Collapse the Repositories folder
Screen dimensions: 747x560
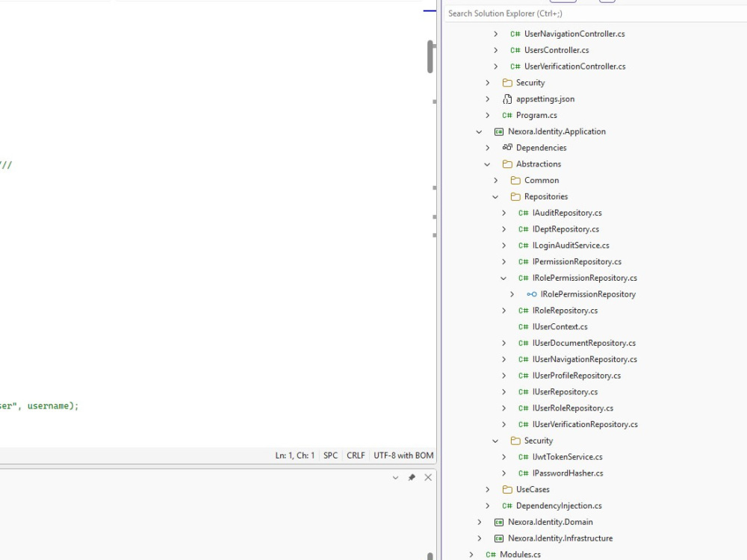(495, 196)
